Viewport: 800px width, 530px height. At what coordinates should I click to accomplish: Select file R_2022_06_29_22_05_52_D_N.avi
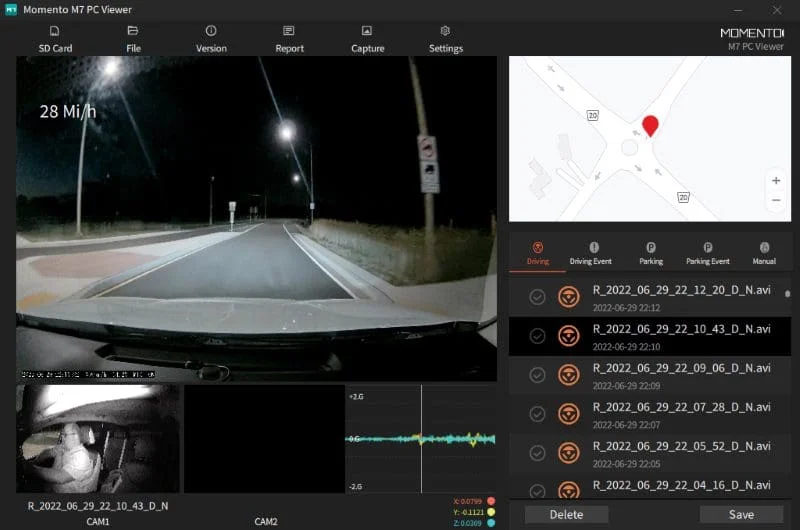[649, 453]
